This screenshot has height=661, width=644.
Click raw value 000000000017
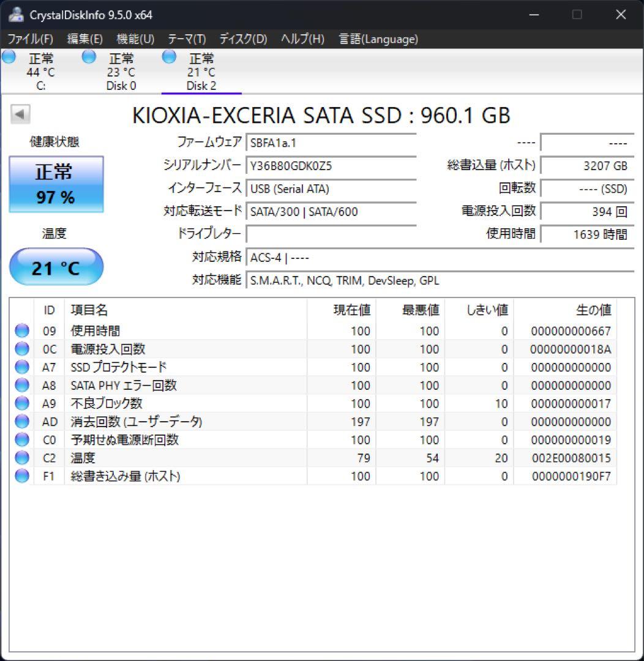pyautogui.click(x=571, y=403)
